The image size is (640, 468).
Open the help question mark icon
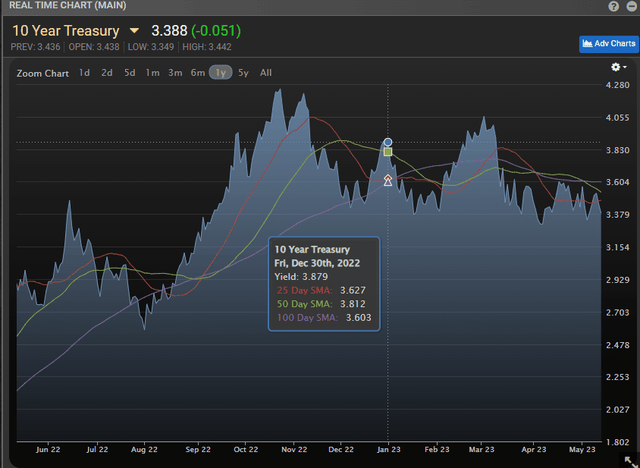[x=612, y=7]
